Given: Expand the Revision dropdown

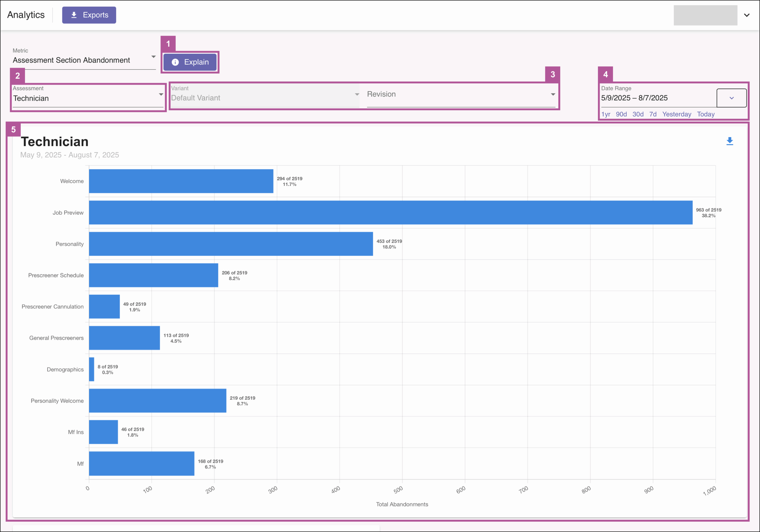Looking at the screenshot, I should pos(461,94).
